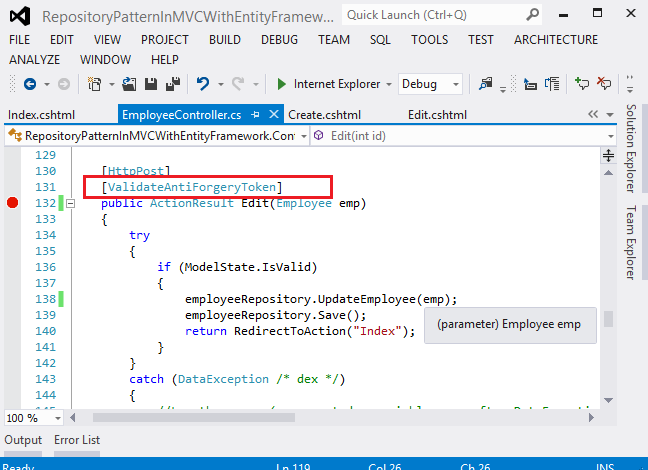Click the Navigate Backward arrow icon

coord(30,84)
